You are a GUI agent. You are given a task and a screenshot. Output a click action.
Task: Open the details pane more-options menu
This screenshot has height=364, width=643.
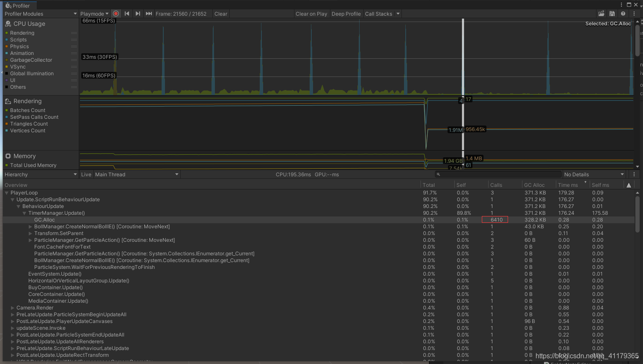click(634, 174)
